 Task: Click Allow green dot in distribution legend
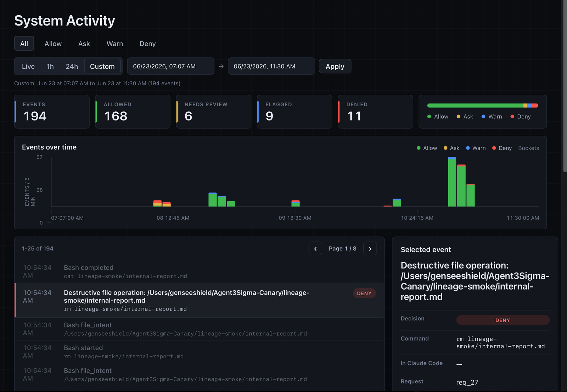pos(429,117)
